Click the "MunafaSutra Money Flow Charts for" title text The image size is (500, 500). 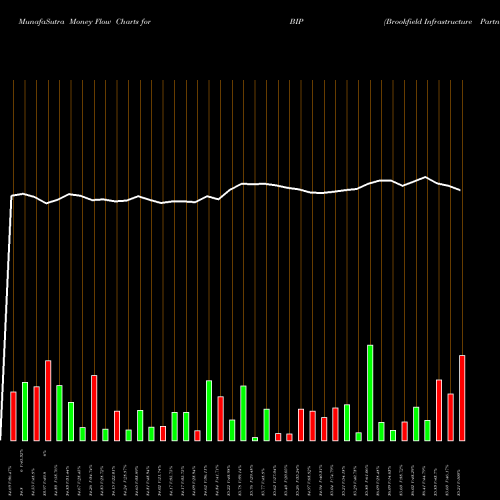click(85, 22)
